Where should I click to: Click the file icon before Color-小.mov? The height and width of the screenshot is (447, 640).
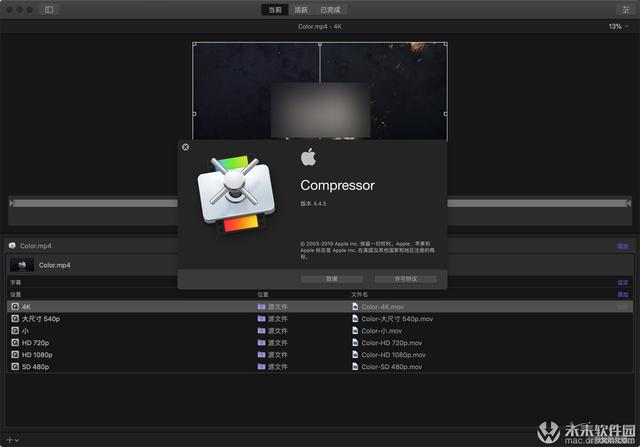[355, 331]
